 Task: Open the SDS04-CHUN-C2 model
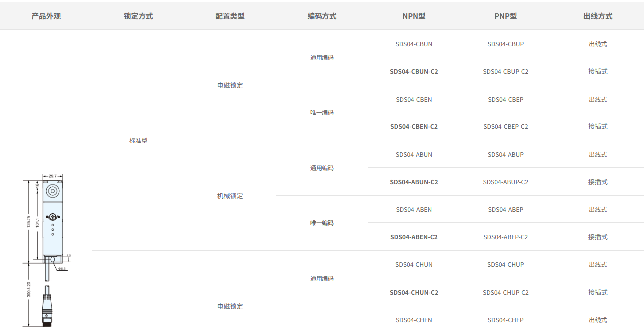414,293
